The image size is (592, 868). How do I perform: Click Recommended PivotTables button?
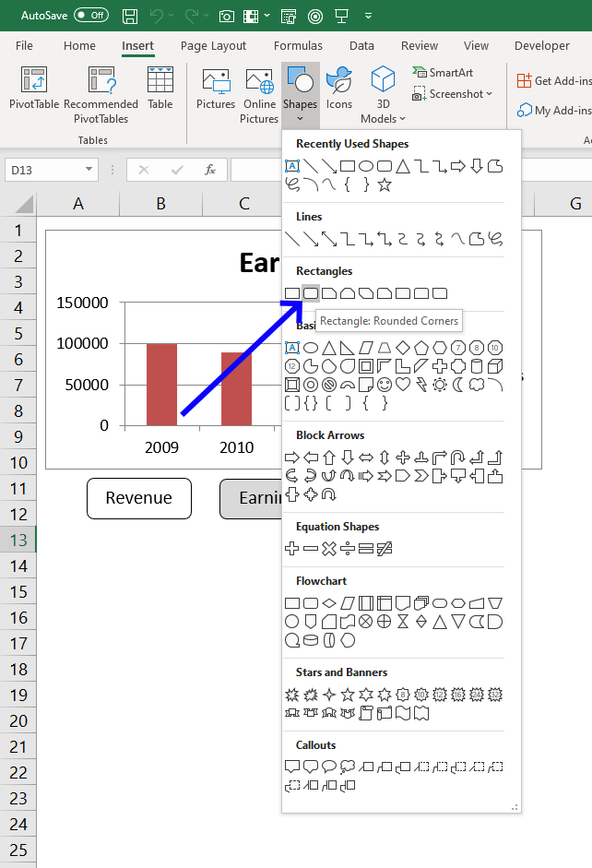[101, 95]
